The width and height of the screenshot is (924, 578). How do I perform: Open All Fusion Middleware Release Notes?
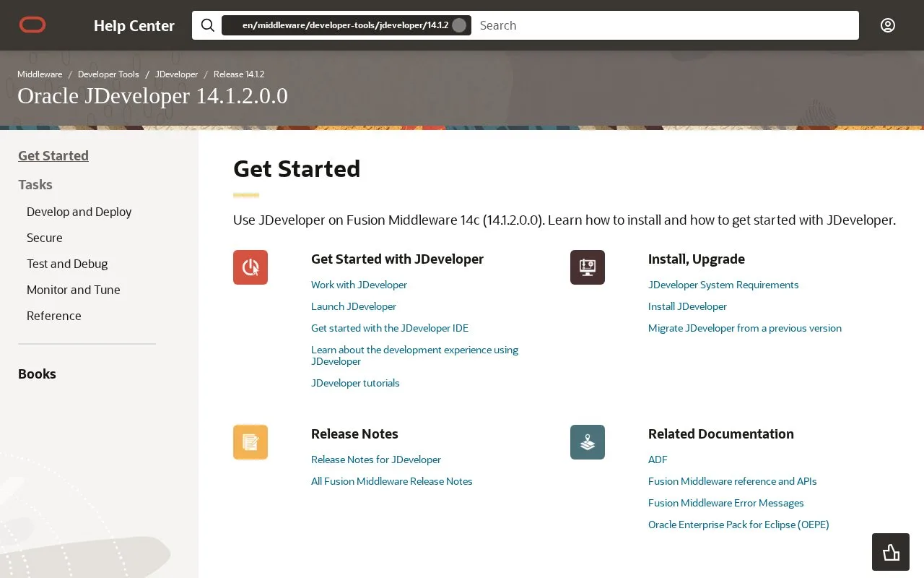pos(392,481)
